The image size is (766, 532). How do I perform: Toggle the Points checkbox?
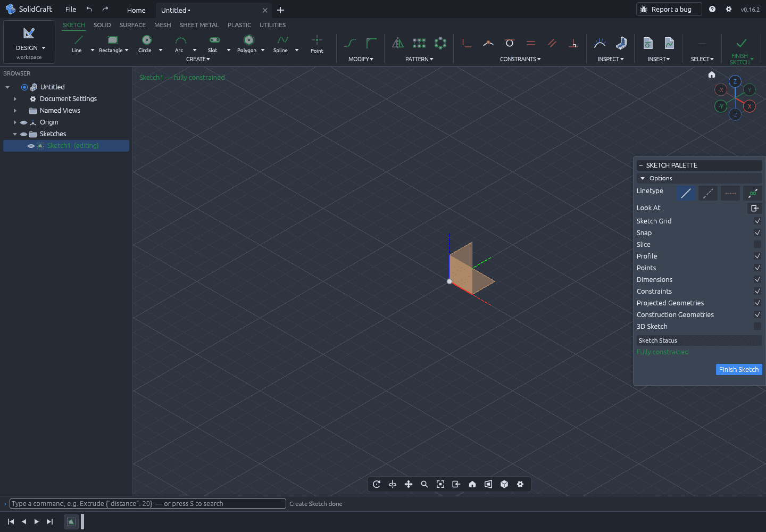tap(757, 268)
